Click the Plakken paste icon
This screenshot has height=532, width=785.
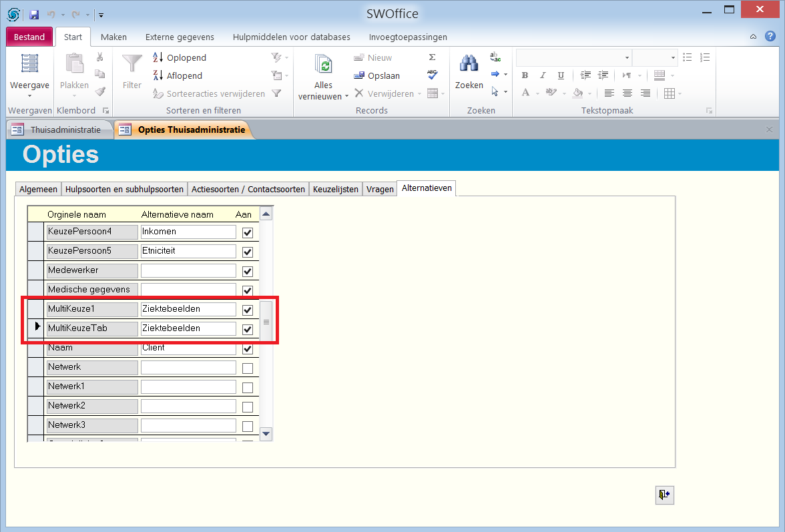tap(74, 64)
